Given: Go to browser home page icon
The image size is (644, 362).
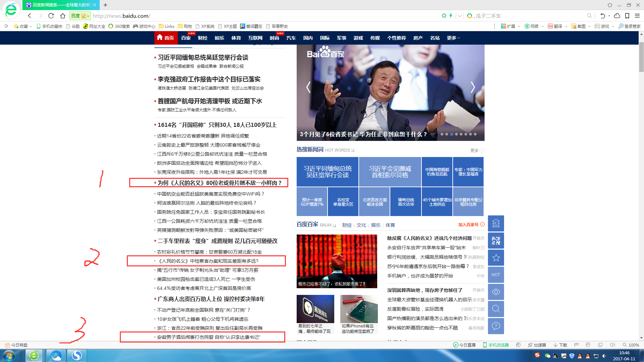Looking at the screenshot, I should (x=63, y=16).
